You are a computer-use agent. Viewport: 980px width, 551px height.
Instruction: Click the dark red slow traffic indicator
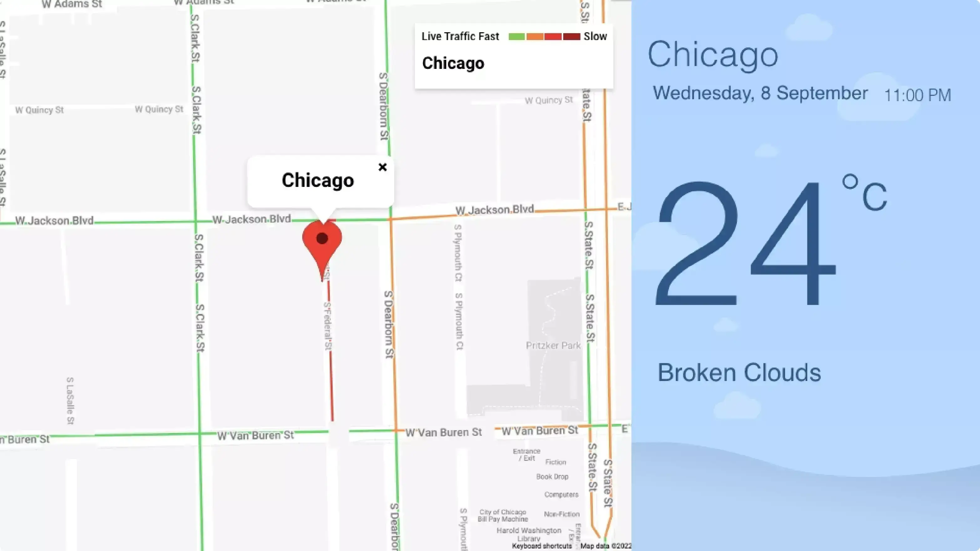tap(571, 36)
